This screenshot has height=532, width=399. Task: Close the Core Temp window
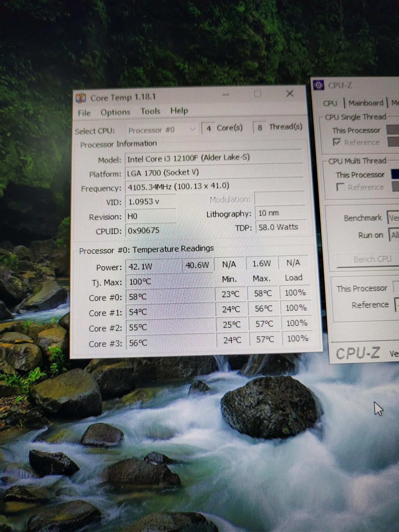pyautogui.click(x=290, y=94)
